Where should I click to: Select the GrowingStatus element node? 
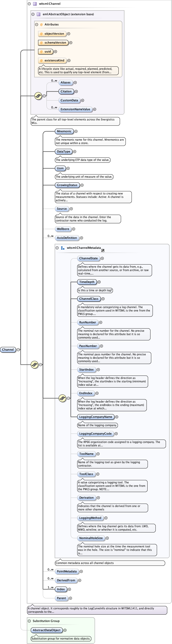[67, 185]
